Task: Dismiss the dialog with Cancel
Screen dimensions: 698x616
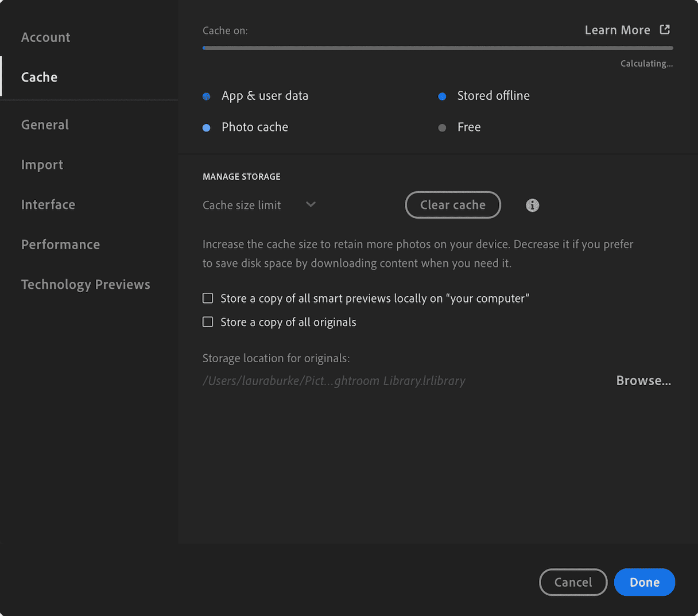Action: 573,582
